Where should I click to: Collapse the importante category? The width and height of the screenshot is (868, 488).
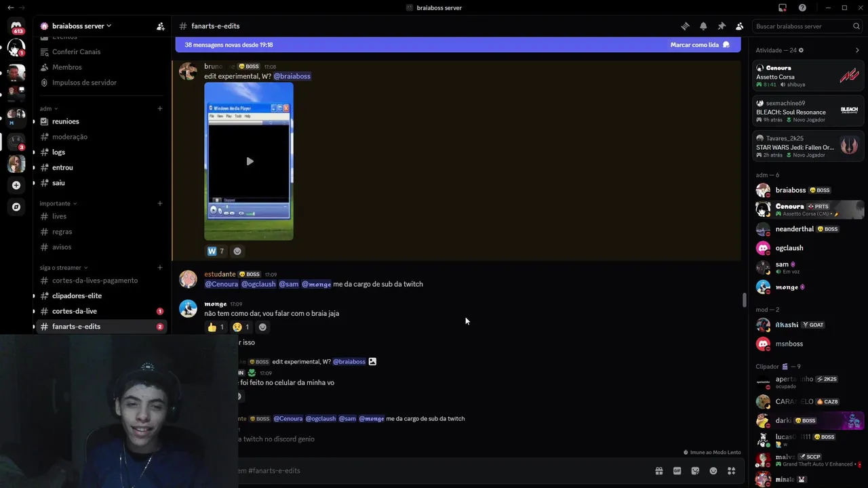(x=58, y=203)
